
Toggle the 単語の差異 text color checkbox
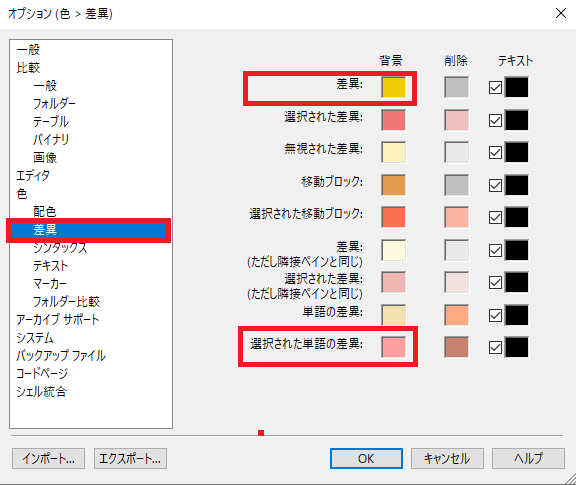coord(495,316)
